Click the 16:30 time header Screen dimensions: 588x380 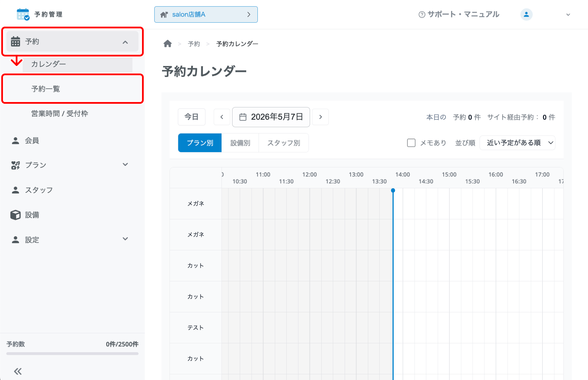pos(519,181)
